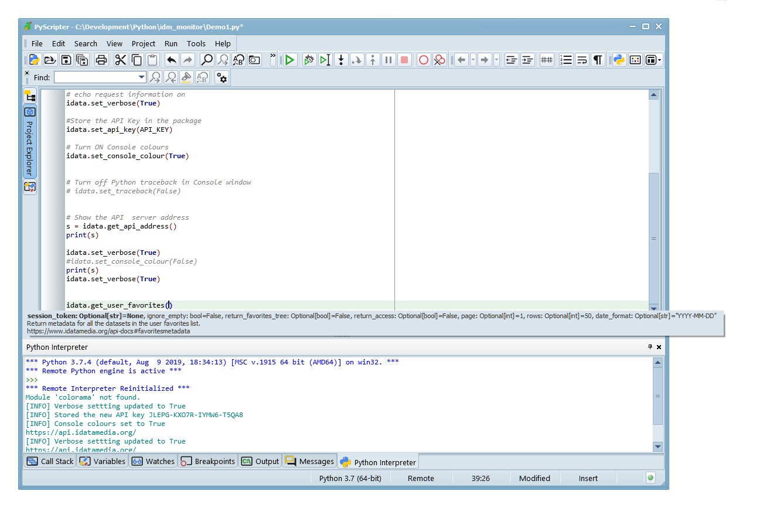Run the script with green play button

[x=289, y=60]
